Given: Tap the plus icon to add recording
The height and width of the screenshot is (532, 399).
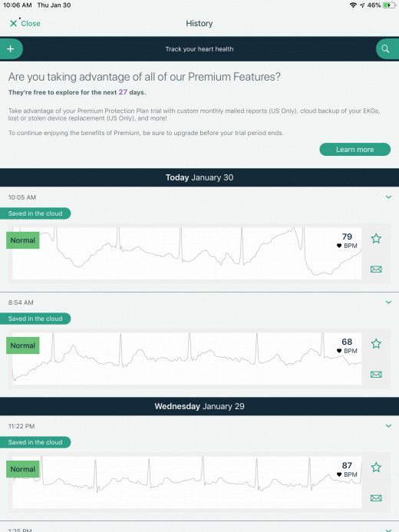Looking at the screenshot, I should pos(11,49).
